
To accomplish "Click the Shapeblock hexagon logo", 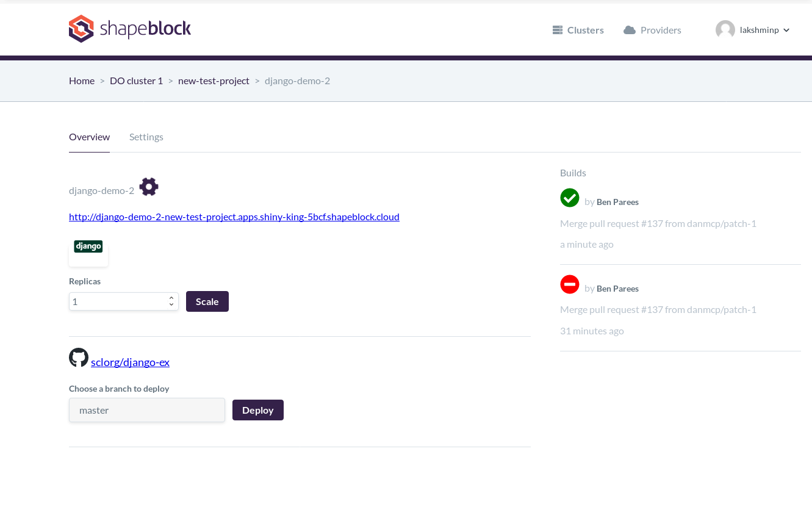I will click(x=81, y=29).
